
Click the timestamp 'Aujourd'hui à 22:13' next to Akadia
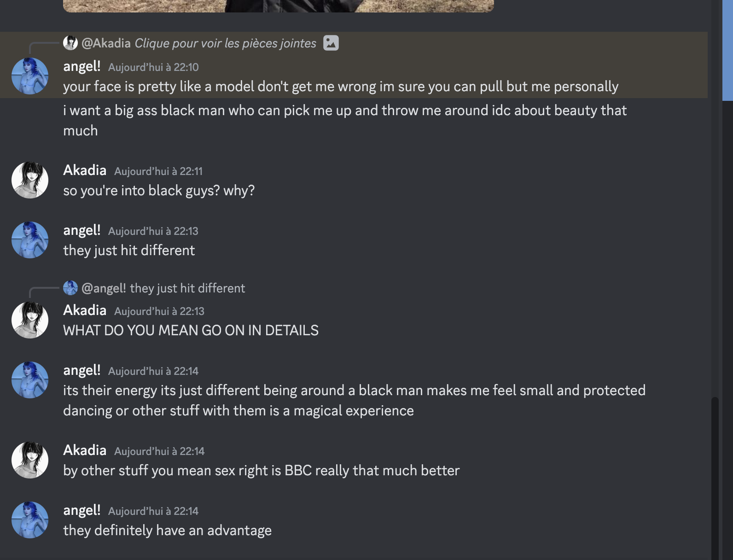coord(159,311)
